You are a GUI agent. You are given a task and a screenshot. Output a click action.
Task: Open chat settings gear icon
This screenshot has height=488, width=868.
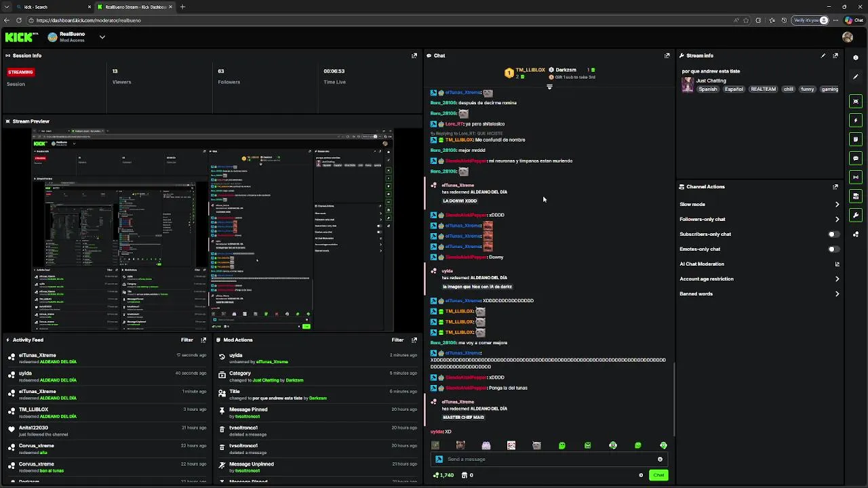[x=641, y=475]
